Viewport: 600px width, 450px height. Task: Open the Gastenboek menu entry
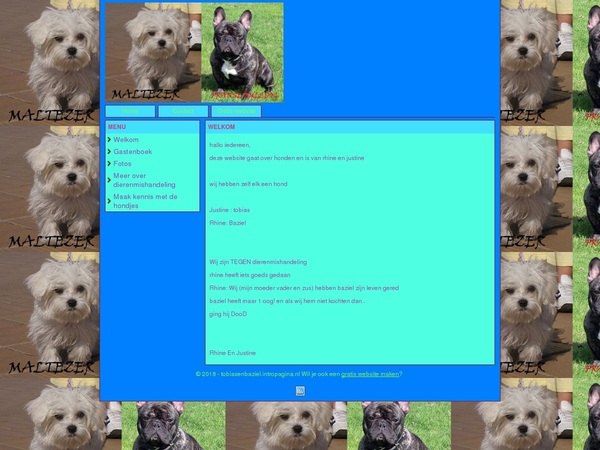[132, 152]
